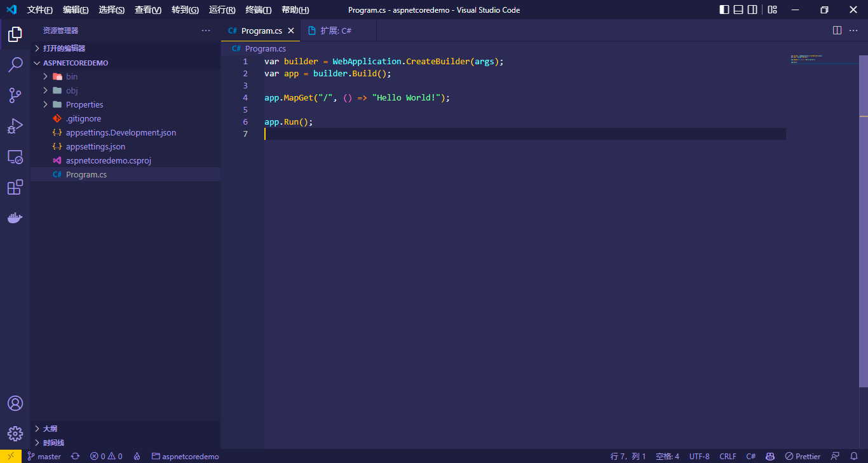Screen dimensions: 868x463
Task: Toggle the secondary side bar visibility
Action: click(x=752, y=10)
